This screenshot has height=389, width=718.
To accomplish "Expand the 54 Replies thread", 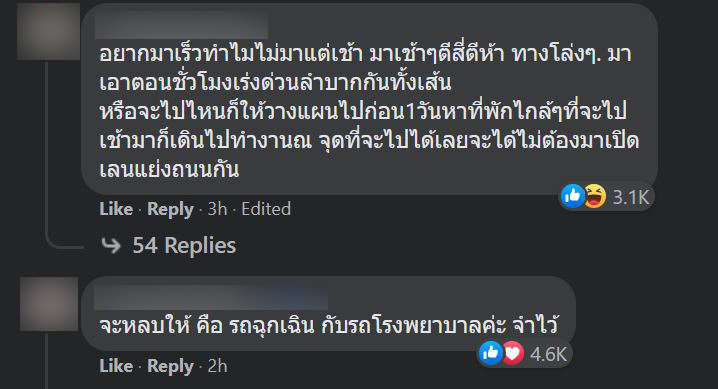I will tap(184, 246).
